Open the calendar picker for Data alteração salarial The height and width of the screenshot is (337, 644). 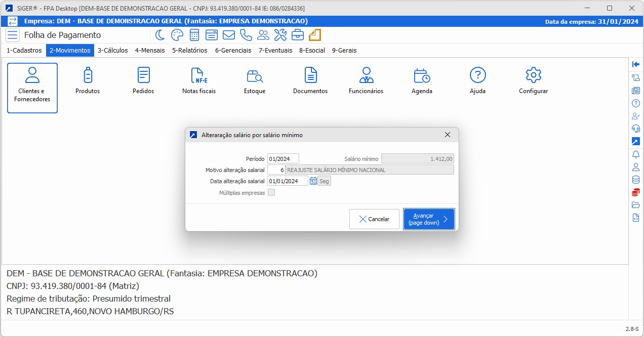coord(313,181)
